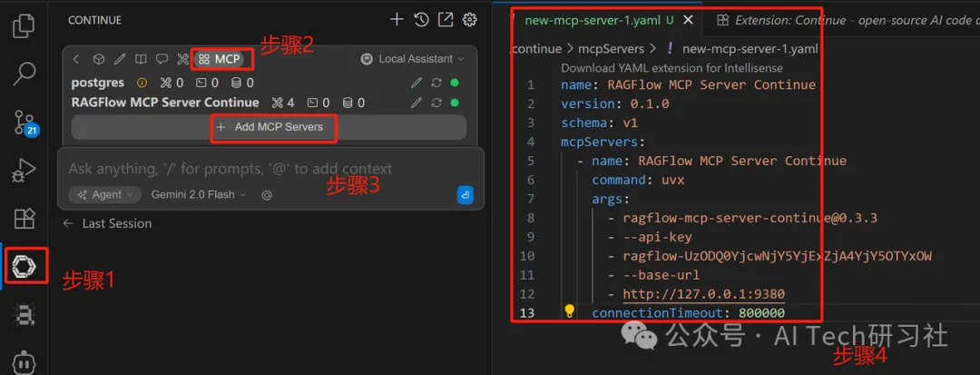Open the Search view in activity bar
980x375 pixels.
pyautogui.click(x=24, y=74)
